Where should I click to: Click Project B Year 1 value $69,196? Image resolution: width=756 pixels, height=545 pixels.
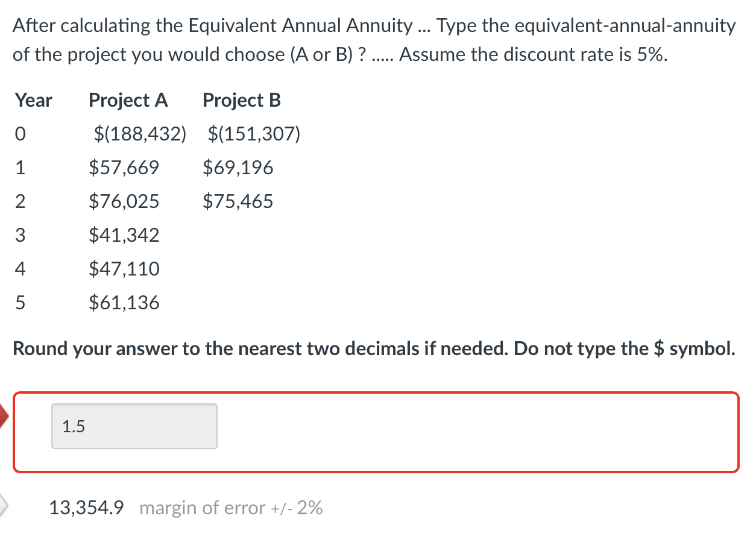point(238,168)
